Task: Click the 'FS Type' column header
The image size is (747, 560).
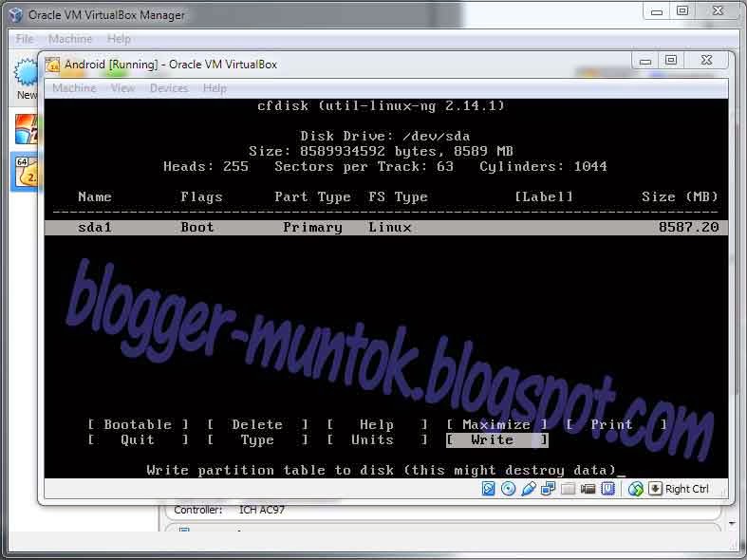Action: [398, 196]
